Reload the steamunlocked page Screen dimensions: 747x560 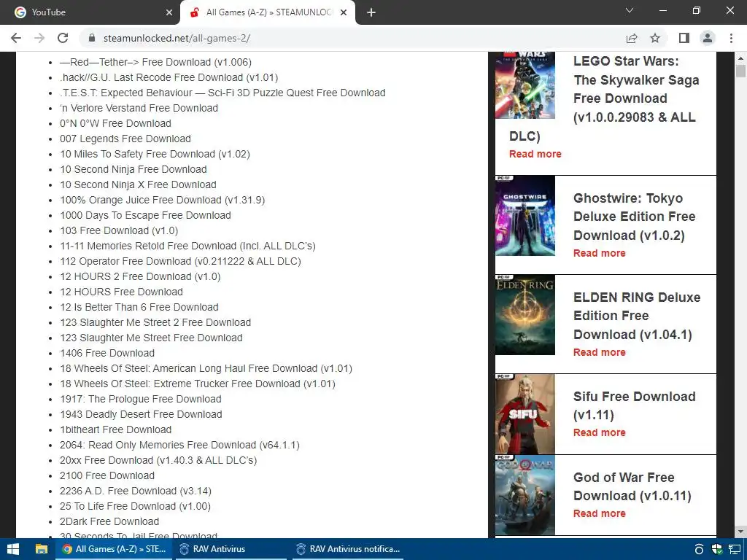63,38
